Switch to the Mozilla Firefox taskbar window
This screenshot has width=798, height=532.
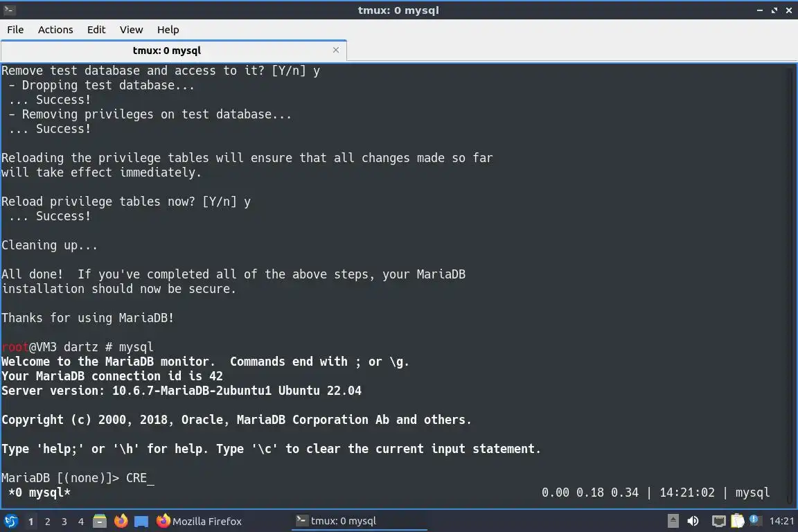point(199,521)
